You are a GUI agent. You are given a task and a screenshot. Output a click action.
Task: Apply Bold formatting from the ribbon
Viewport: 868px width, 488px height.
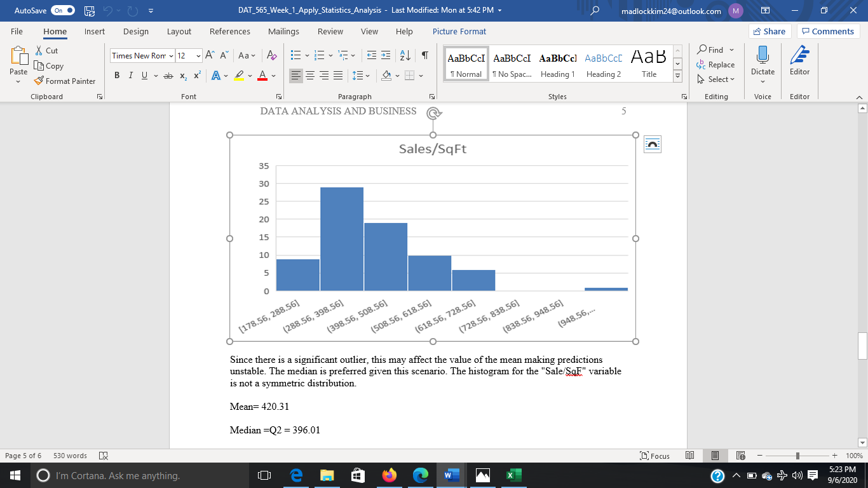pyautogui.click(x=117, y=76)
